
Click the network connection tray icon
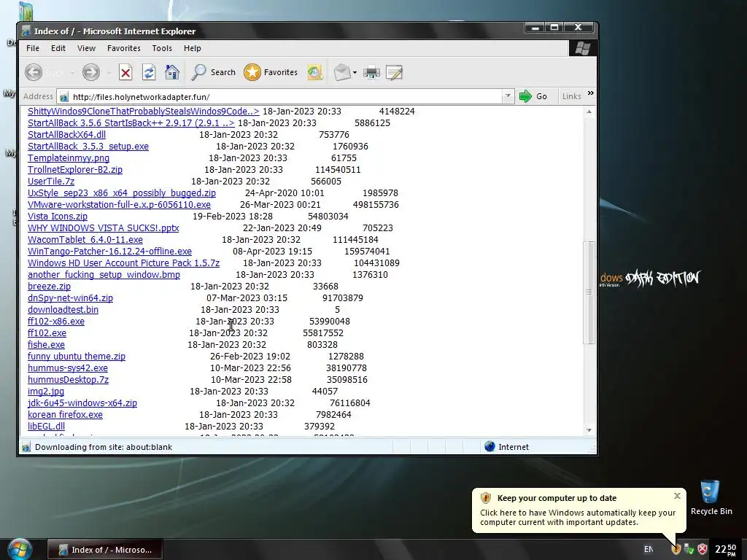689,550
